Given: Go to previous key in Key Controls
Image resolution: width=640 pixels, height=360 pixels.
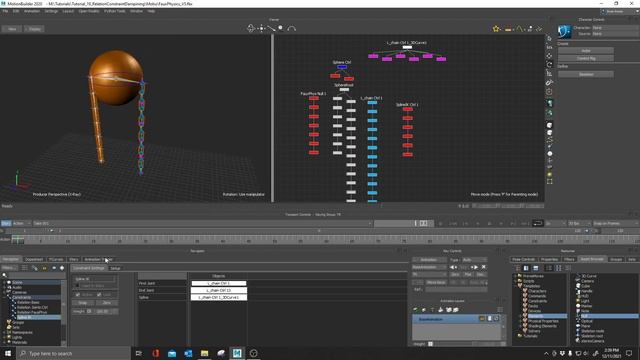Looking at the screenshot, I should (453, 267).
